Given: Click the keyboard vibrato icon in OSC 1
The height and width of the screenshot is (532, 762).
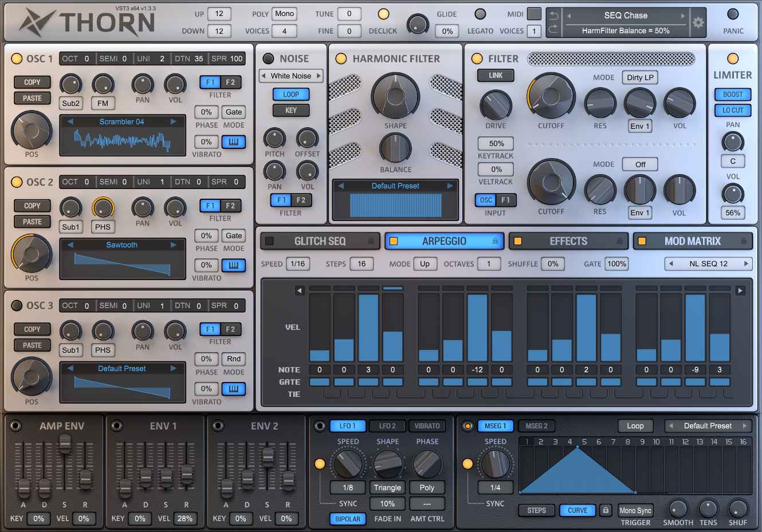Looking at the screenshot, I should [234, 142].
